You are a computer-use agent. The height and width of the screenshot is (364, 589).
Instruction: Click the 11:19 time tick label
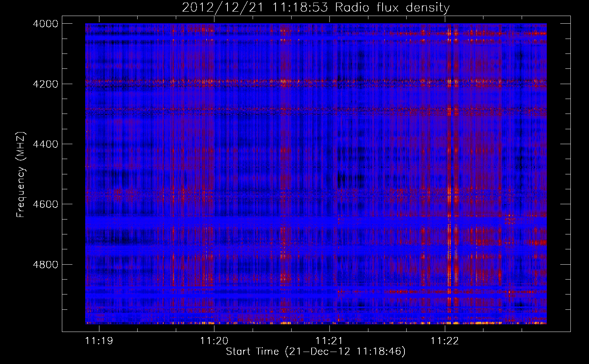[x=99, y=341]
